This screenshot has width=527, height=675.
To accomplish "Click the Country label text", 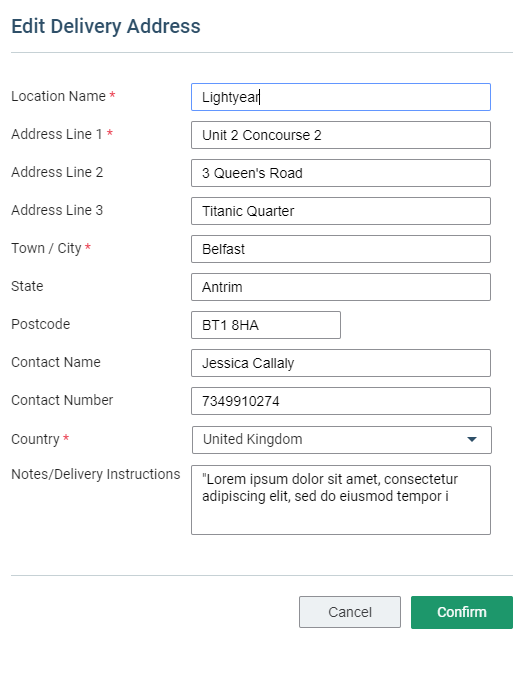I will pos(35,439).
